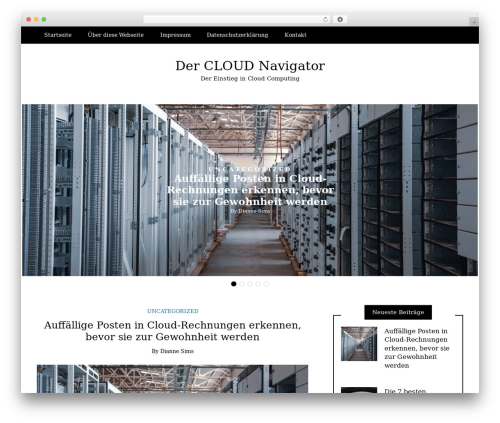Click the Neueste Beiträge widget heading
This screenshot has width=500, height=423.
(398, 312)
